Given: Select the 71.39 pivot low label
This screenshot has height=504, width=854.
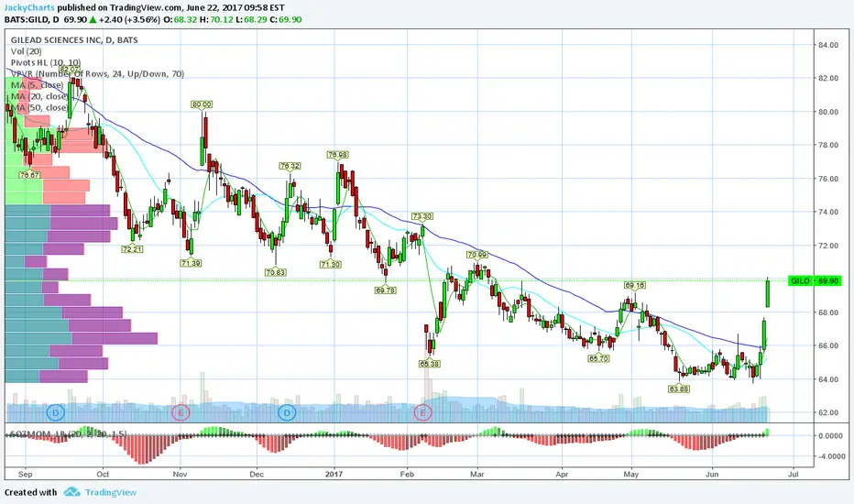Looking at the screenshot, I should pyautogui.click(x=192, y=263).
